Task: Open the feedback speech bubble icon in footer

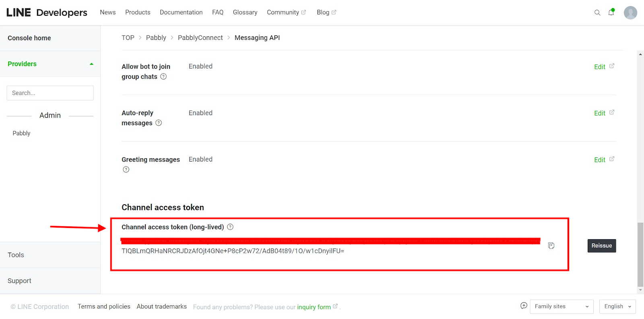Action: 524,306
